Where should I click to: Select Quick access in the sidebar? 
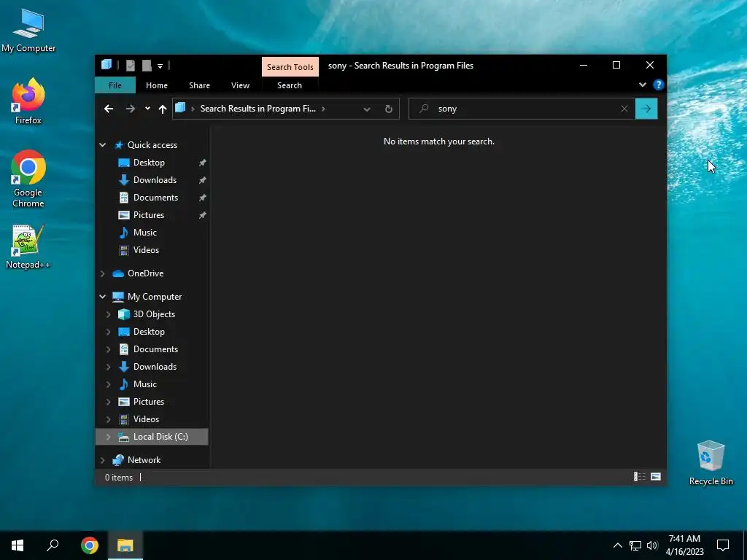(x=152, y=145)
